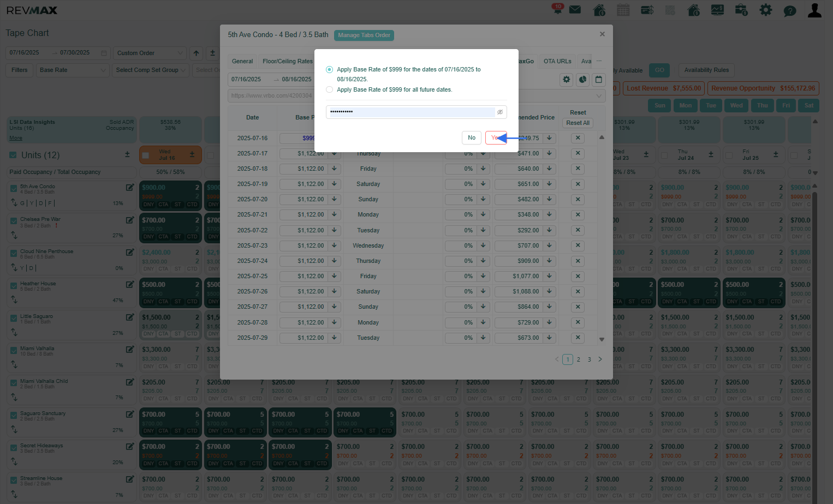The image size is (833, 504).
Task: Click the calendar icon in property dialog
Action: tap(599, 80)
